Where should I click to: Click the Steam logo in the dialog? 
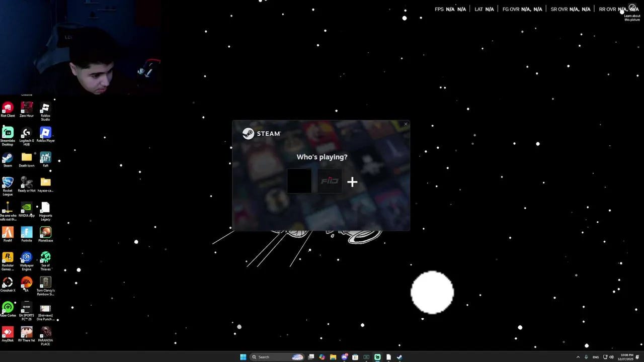point(262,133)
